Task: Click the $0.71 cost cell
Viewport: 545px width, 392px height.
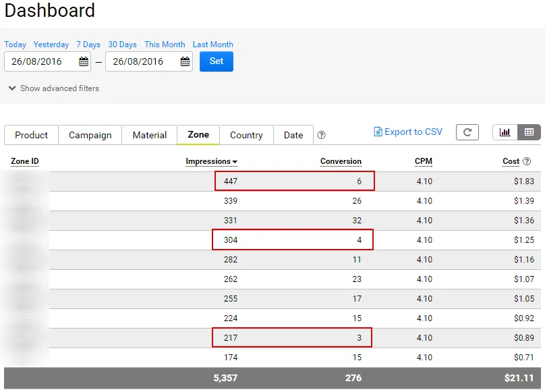Action: tap(524, 357)
